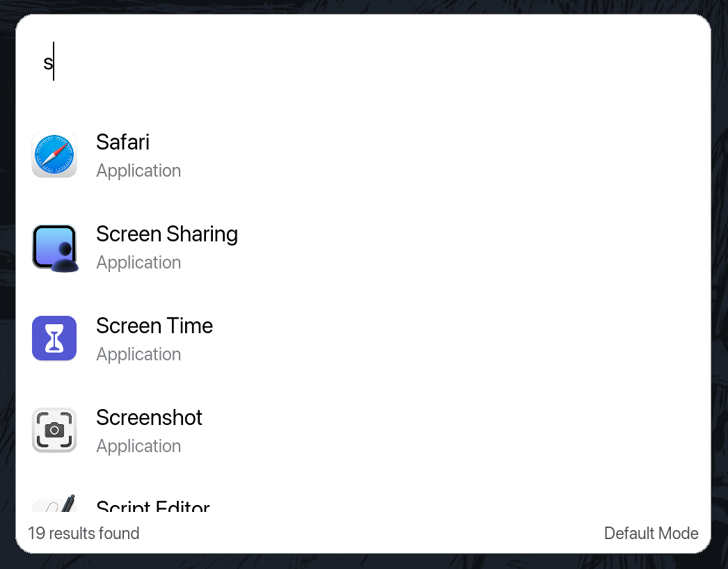This screenshot has height=569, width=728.
Task: Click the 'Default Mode' indicator
Action: click(x=651, y=533)
